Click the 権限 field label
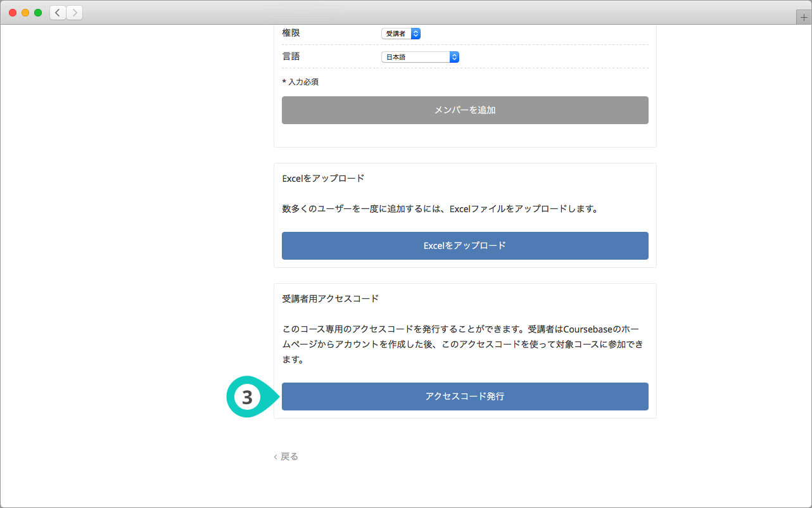812x508 pixels. pos(291,33)
